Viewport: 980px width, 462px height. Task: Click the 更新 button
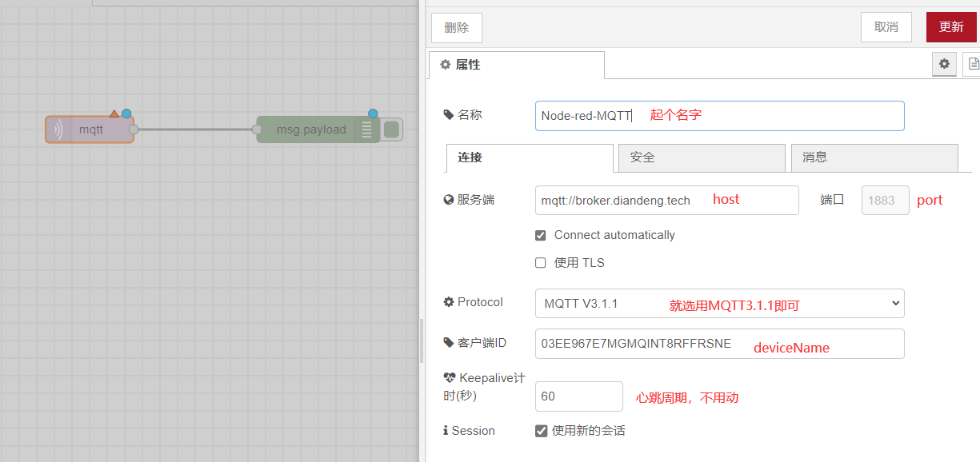point(951,26)
